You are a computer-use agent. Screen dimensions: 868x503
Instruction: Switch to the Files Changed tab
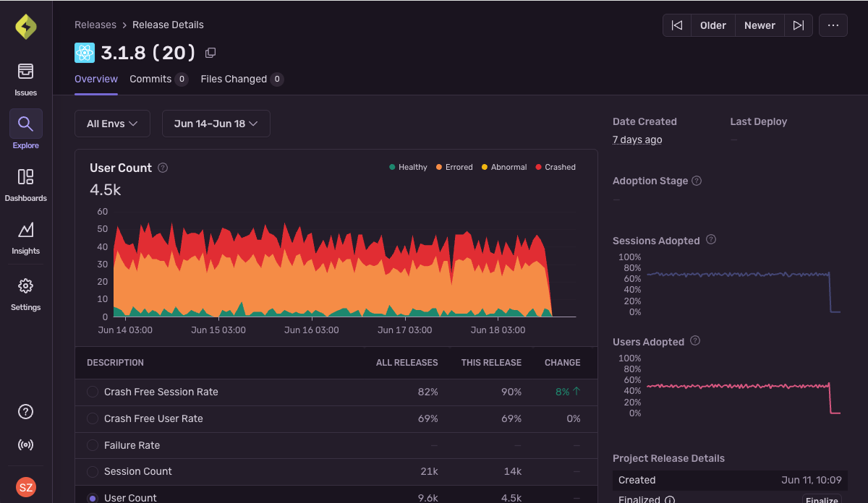tap(235, 79)
